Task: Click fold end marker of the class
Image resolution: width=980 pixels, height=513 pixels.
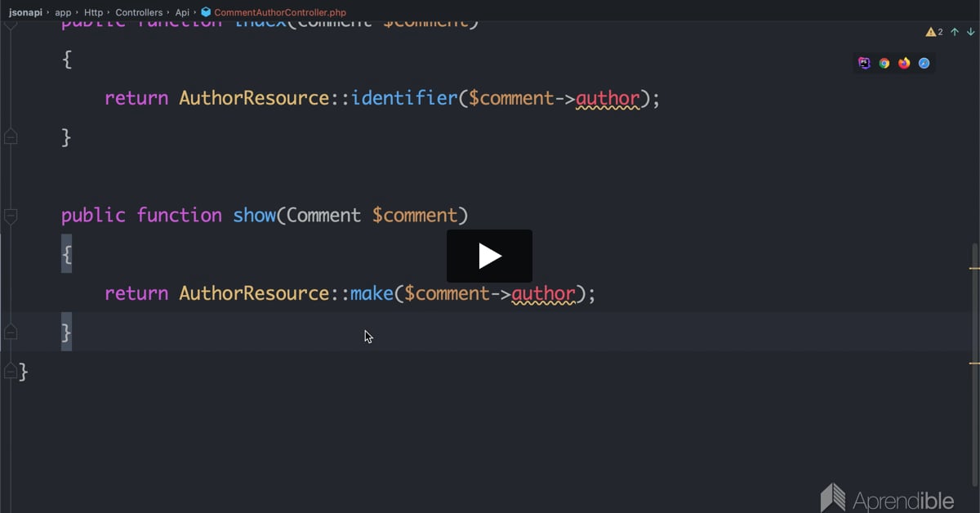Action: click(11, 372)
